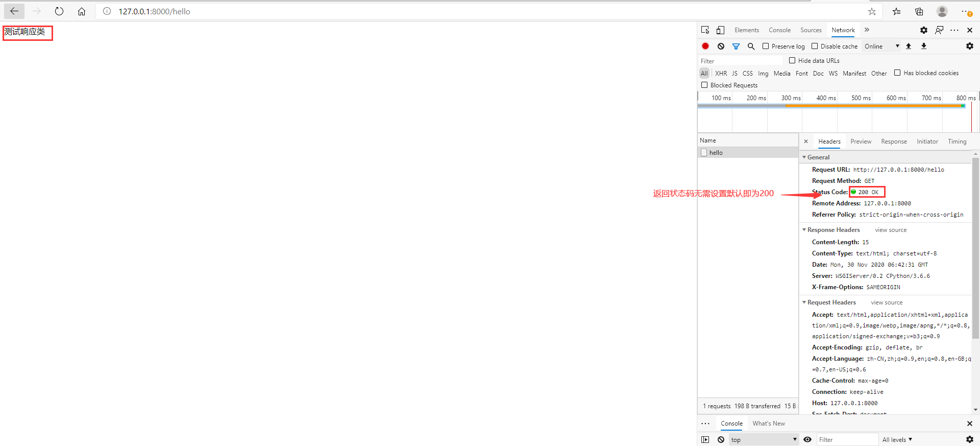Open DevTools settings gear icon
Image resolution: width=980 pixels, height=446 pixels.
point(924,30)
